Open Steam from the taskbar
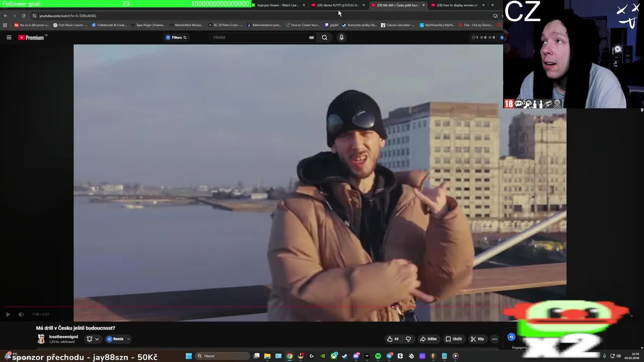Viewport: 644px width, 362px height. (x=344, y=356)
